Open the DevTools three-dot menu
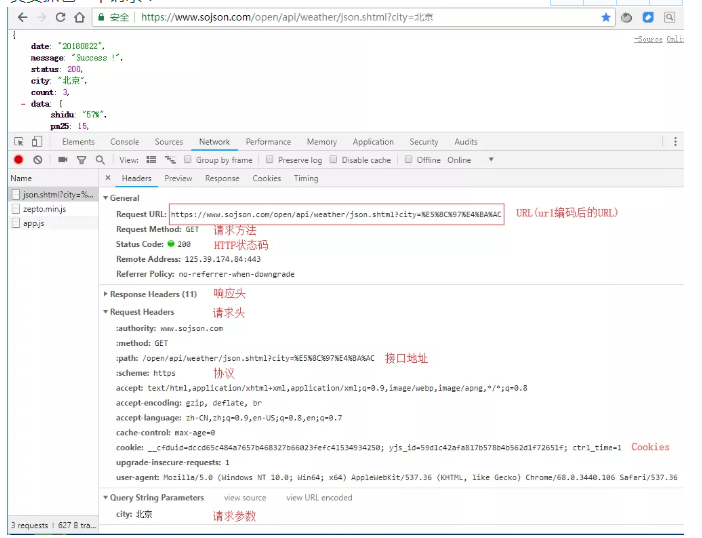The image size is (702, 538). tap(675, 142)
